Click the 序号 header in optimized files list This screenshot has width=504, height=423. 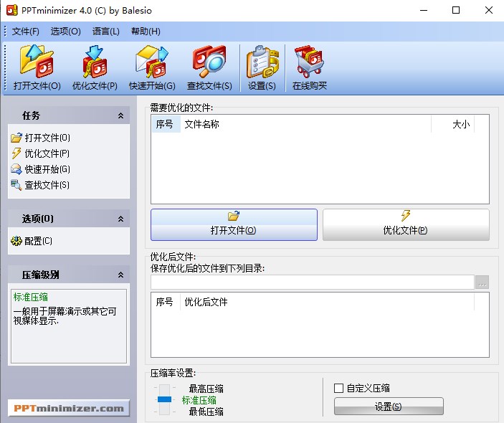click(x=166, y=302)
